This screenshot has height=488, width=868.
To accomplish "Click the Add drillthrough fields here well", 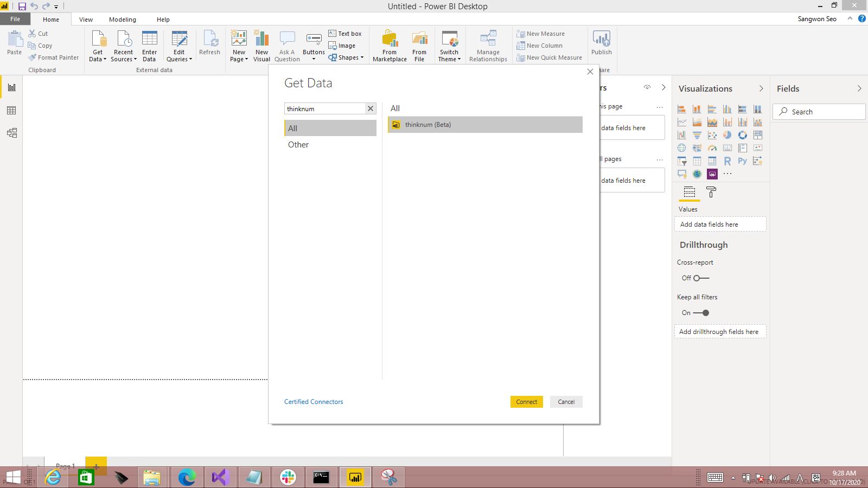I will pos(720,332).
